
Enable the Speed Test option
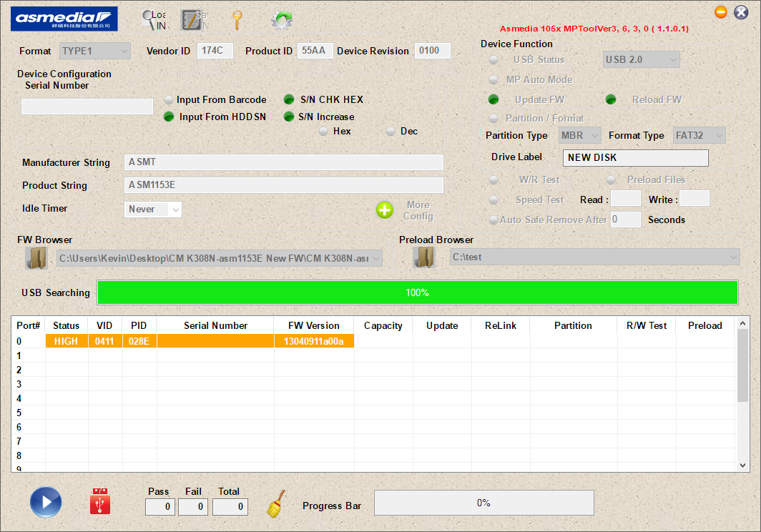(494, 200)
